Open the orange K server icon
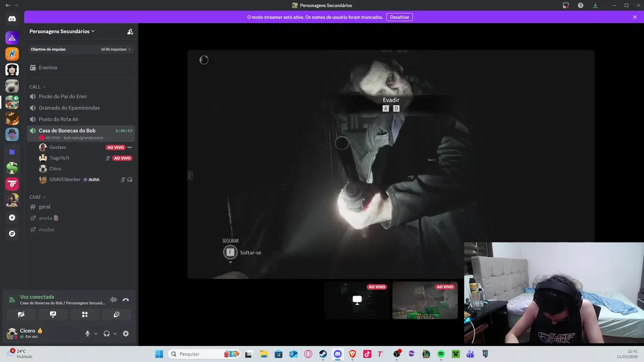The image size is (644, 362). point(12,54)
